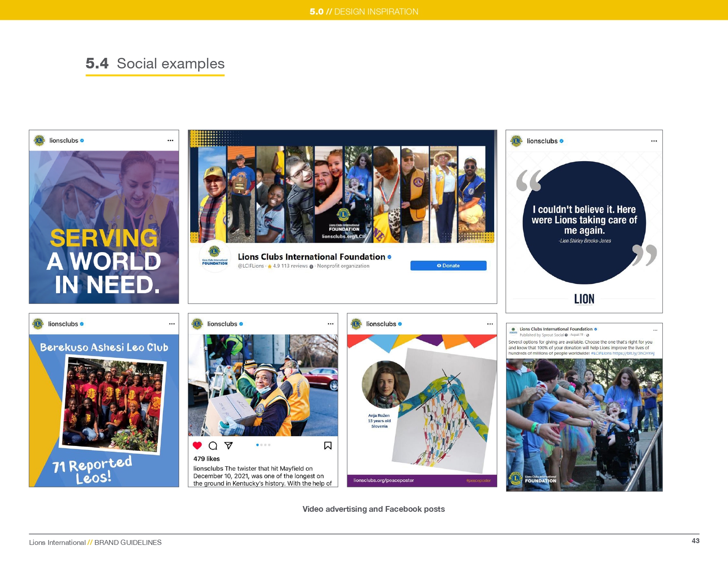The width and height of the screenshot is (728, 563).
Task: Click verified badge on the peace poster post
Action: pos(400,324)
